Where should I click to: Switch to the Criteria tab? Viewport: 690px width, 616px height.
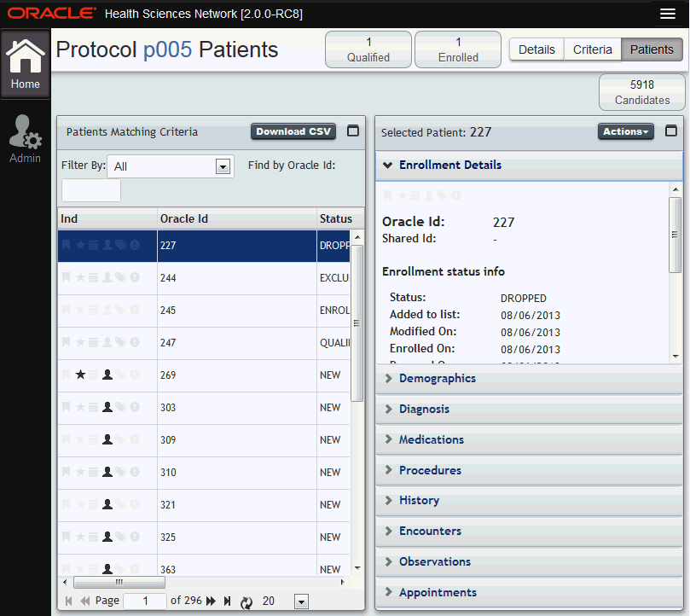coord(592,49)
